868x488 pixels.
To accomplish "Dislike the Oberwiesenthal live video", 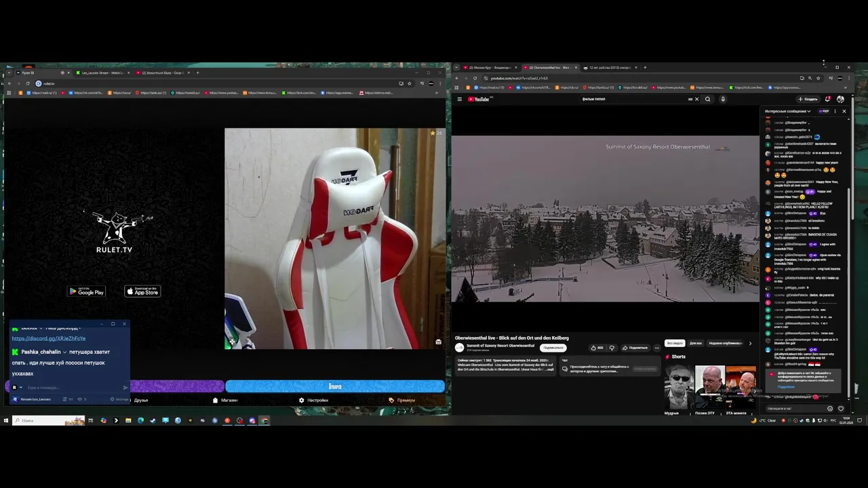I will 612,348.
